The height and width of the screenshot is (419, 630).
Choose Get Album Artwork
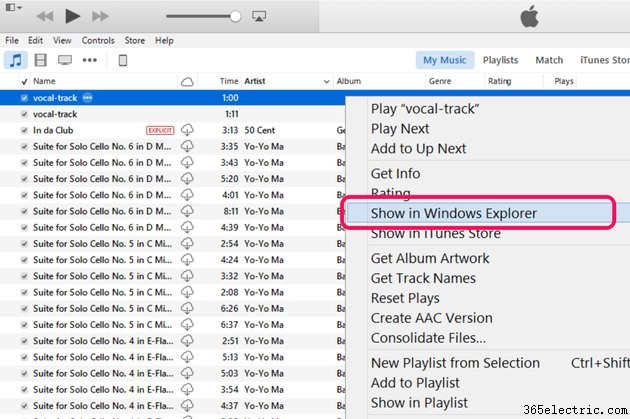click(430, 258)
